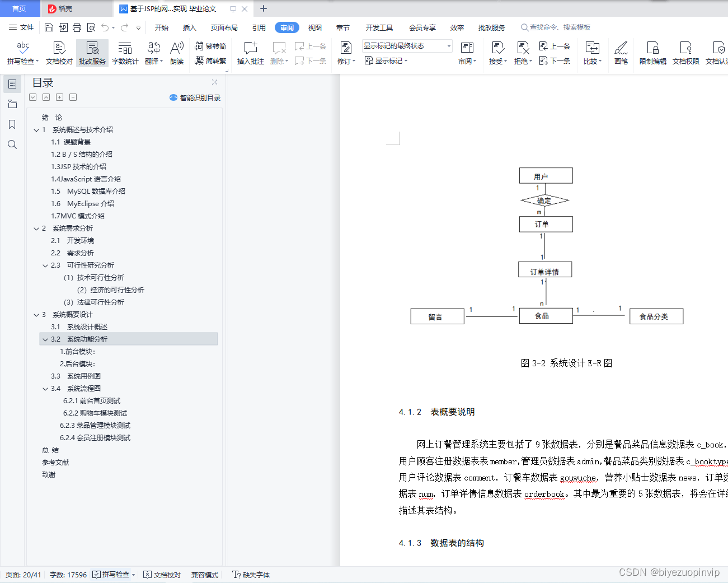This screenshot has width=728, height=583.
Task: Open the 拼写检查 dropdown arrow in ribbon
Action: [37, 61]
